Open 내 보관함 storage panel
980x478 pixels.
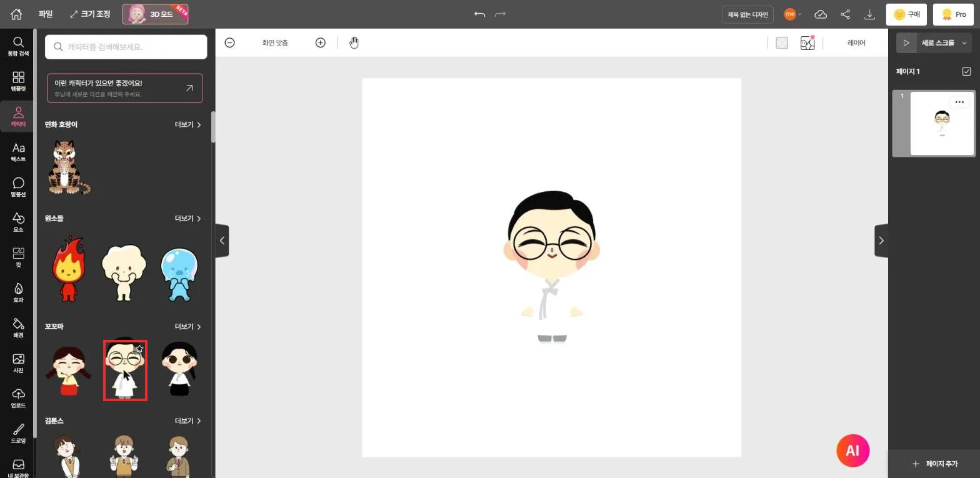coord(18,467)
